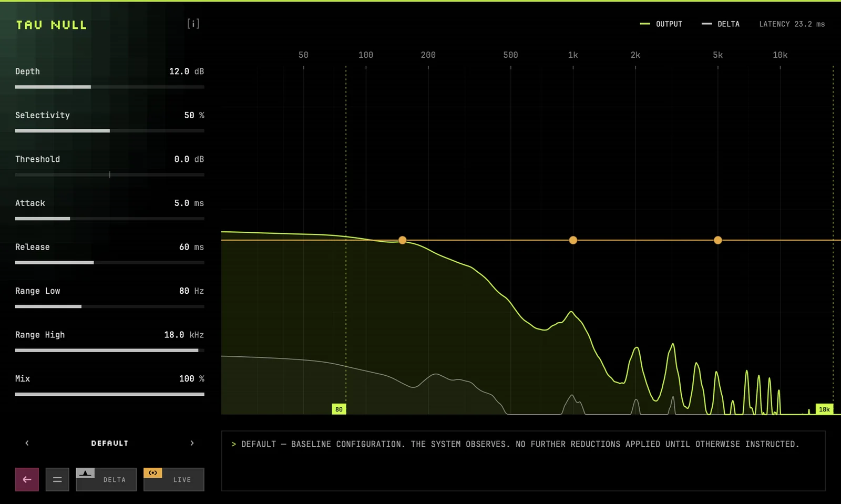Adjust the Selectivity slider
The image size is (841, 504).
pyautogui.click(x=110, y=131)
